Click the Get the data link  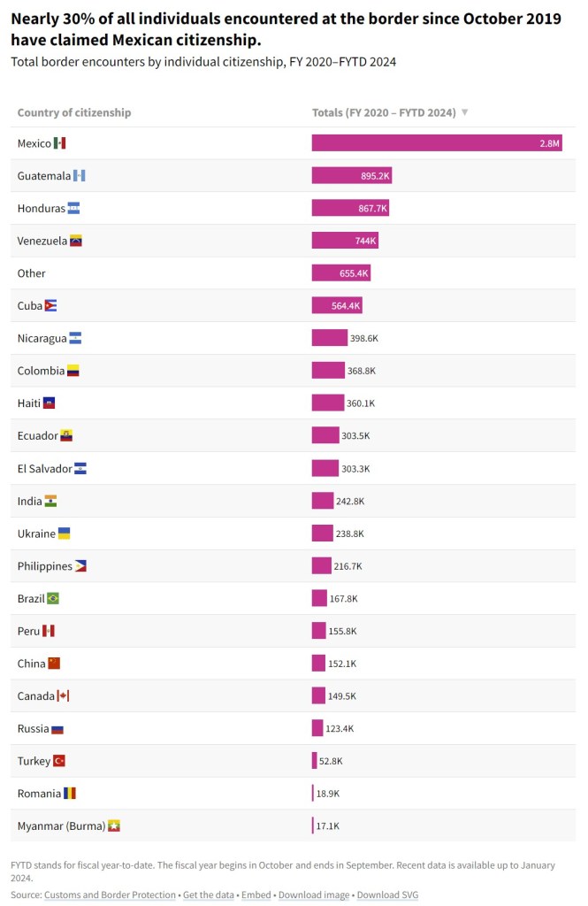209,895
